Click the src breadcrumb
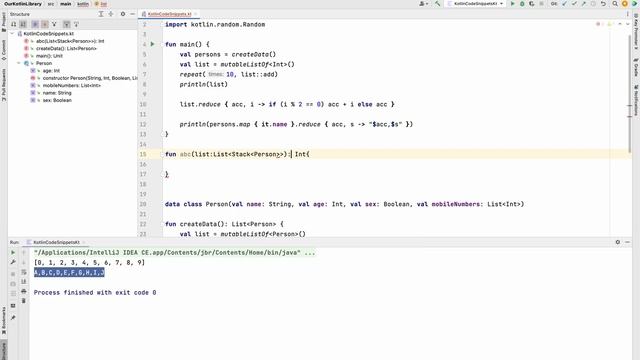The image size is (640, 360). (x=51, y=4)
